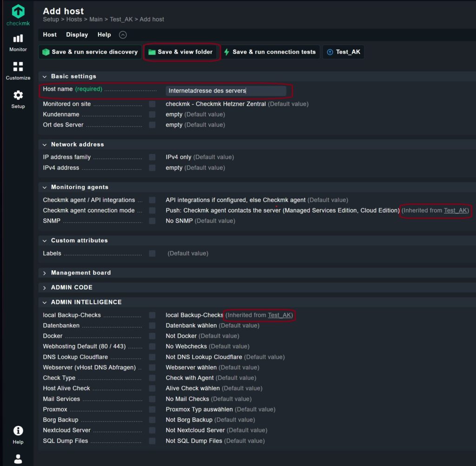
Task: Select 'Proxmox Typ auswählen' value text
Action: point(199,409)
